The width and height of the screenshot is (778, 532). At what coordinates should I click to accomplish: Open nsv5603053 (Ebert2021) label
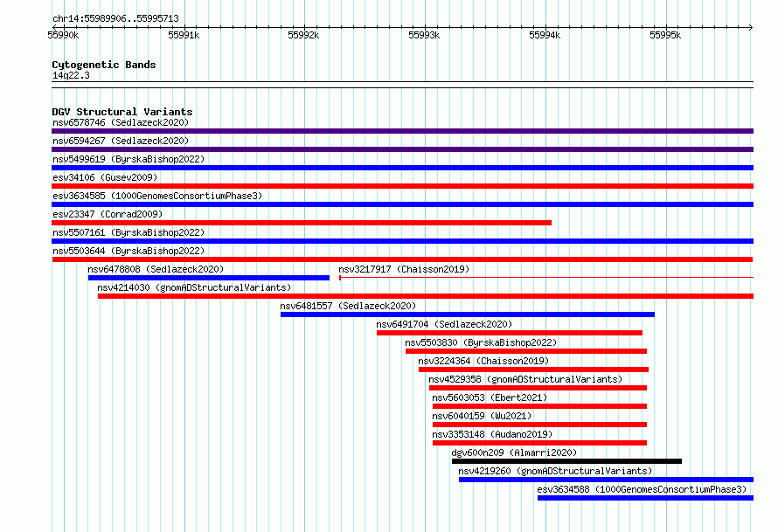490,397
